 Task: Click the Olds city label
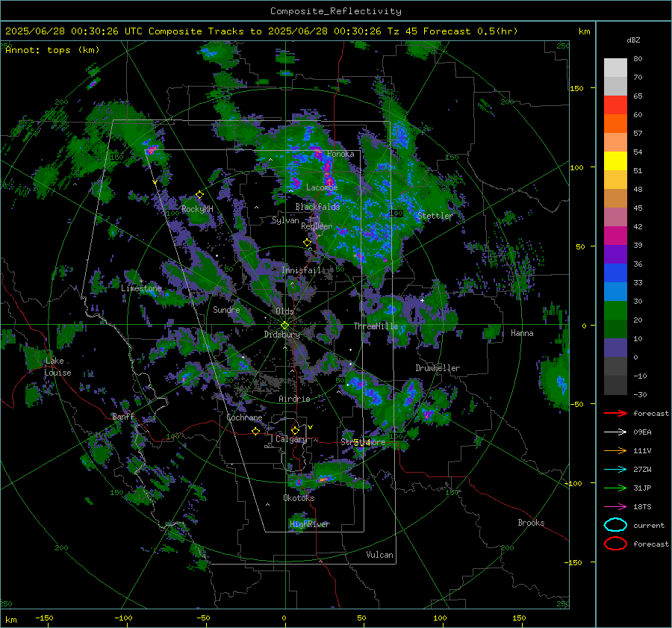284,311
